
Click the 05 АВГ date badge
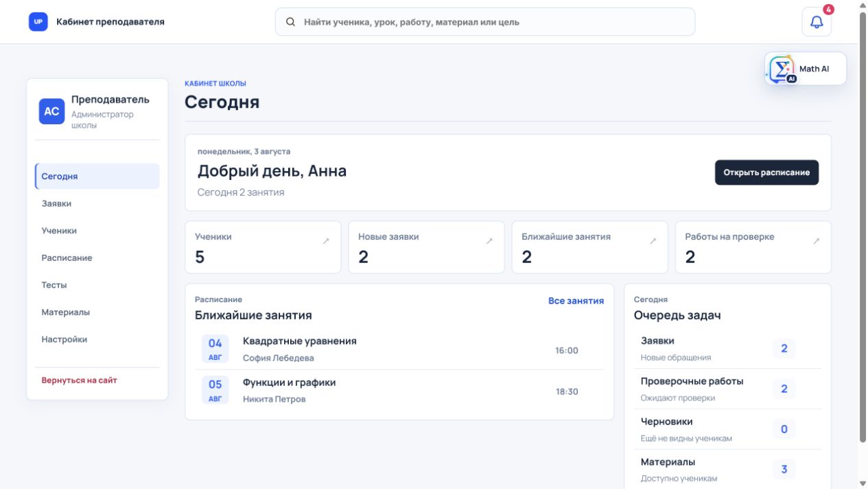tap(215, 390)
